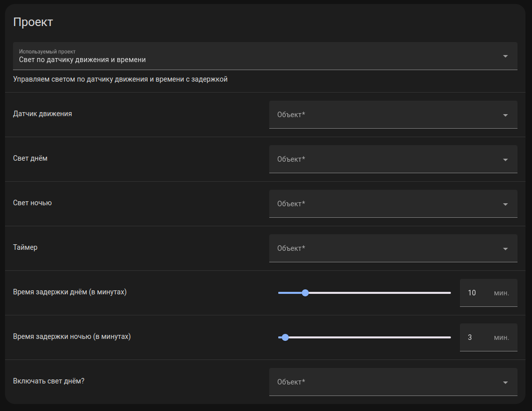Click the "Время задержки днём (в минутах)" label
The height and width of the screenshot is (411, 532).
coord(70,292)
